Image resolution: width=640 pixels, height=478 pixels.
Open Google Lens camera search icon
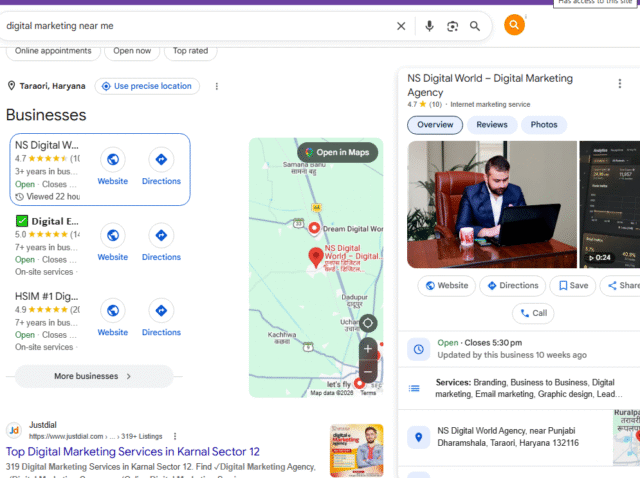[452, 27]
